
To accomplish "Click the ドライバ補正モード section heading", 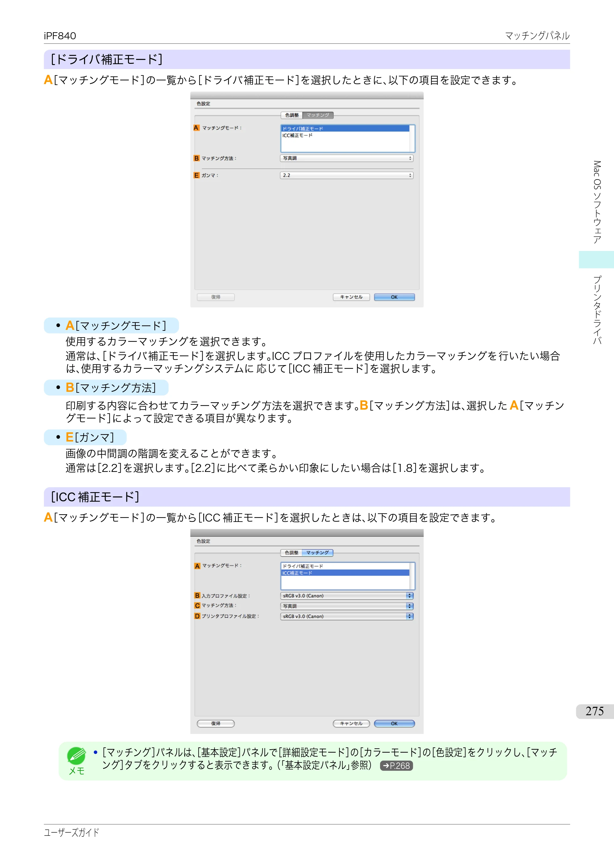I will pos(107,59).
